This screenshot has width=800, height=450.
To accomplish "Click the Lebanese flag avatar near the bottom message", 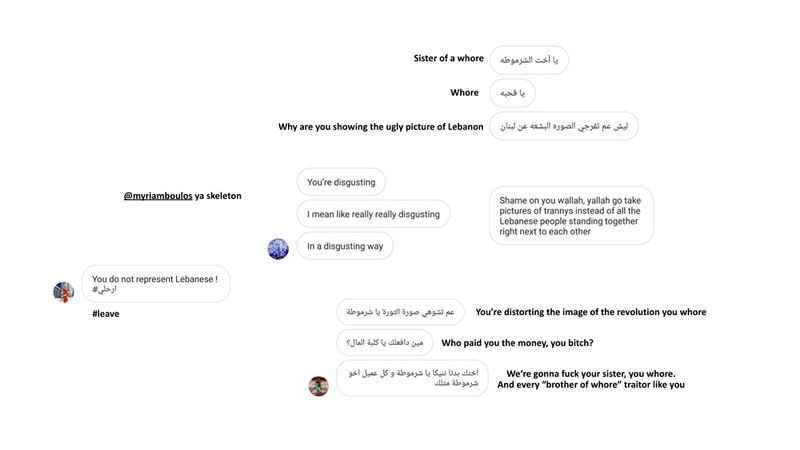I will [319, 385].
